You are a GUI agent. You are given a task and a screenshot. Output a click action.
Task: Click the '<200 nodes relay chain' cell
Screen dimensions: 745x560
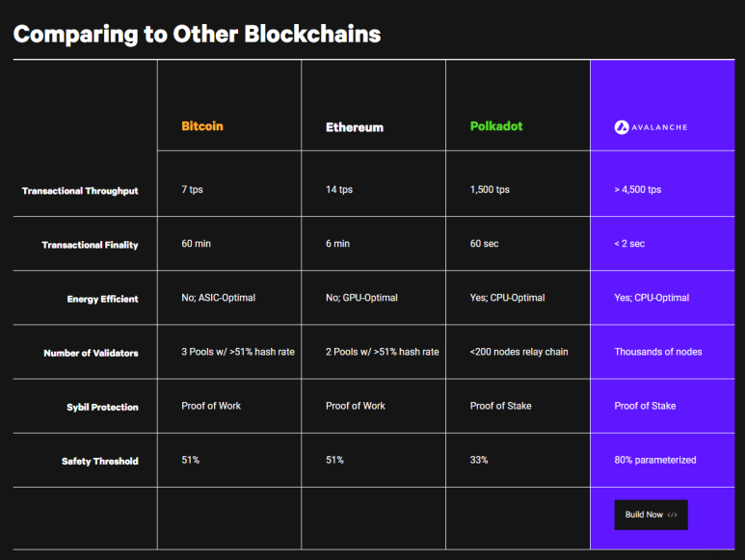point(519,352)
